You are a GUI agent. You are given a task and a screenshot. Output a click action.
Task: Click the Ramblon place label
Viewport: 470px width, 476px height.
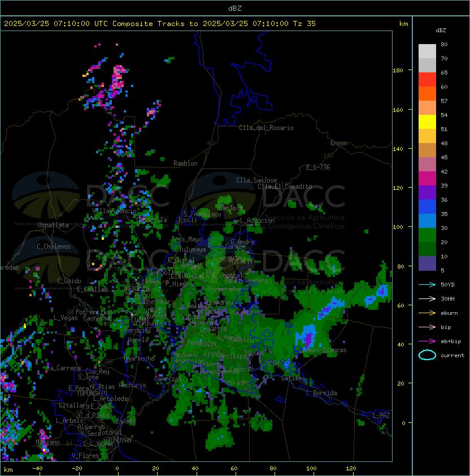click(x=185, y=163)
